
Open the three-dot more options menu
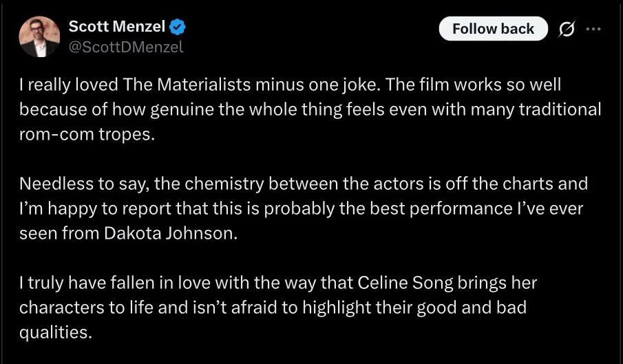pyautogui.click(x=593, y=29)
